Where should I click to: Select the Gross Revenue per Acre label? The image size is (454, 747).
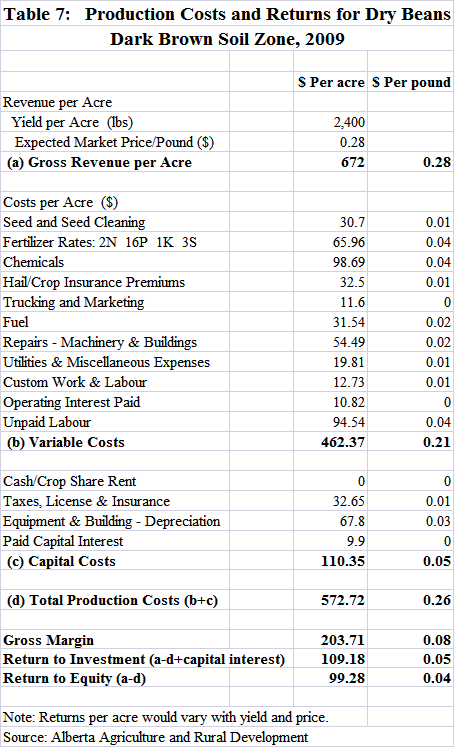pos(99,162)
